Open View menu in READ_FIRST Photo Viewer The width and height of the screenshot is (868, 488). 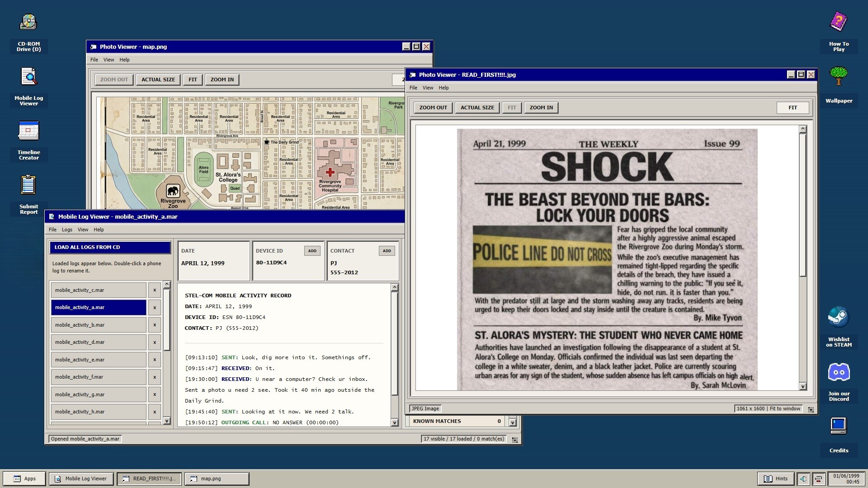click(428, 88)
